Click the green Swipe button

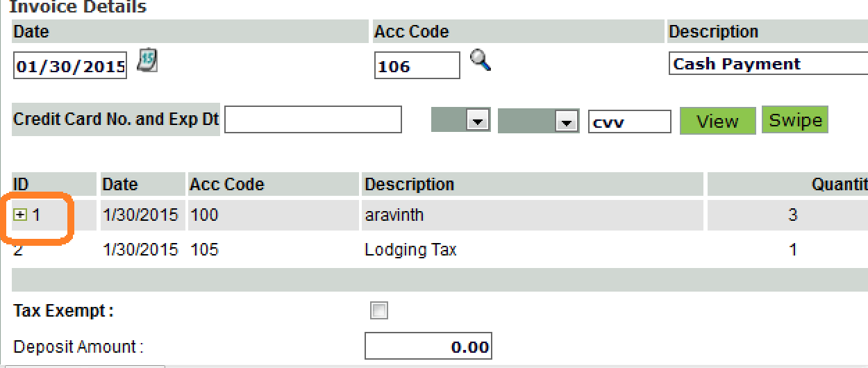pos(795,119)
